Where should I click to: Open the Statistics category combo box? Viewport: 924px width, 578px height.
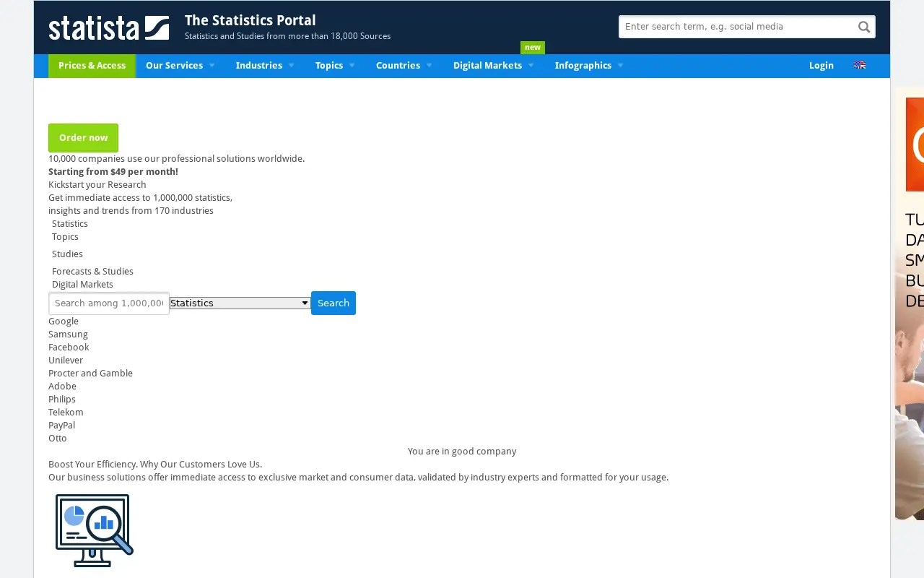coord(240,303)
